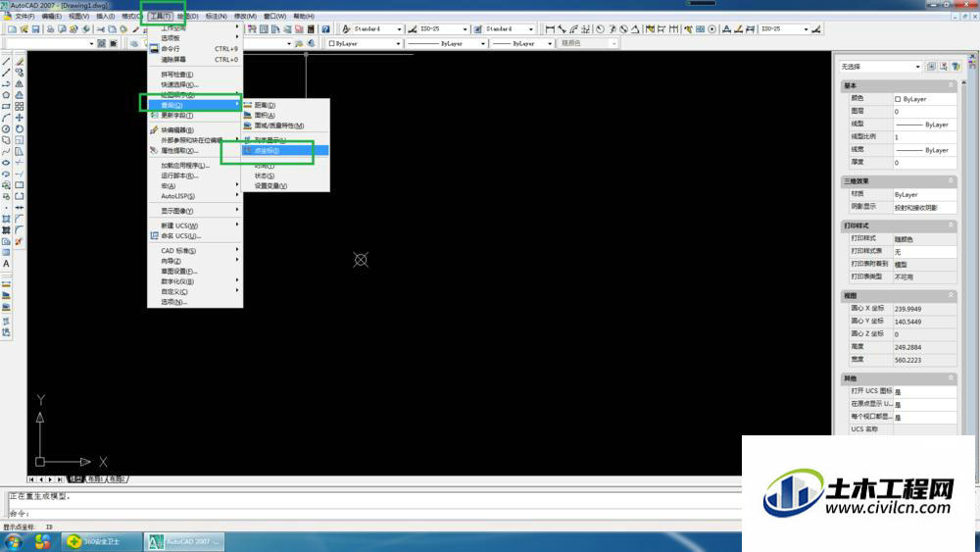This screenshot has height=552, width=980.
Task: Select the Mirror modify tool
Action: 20,83
